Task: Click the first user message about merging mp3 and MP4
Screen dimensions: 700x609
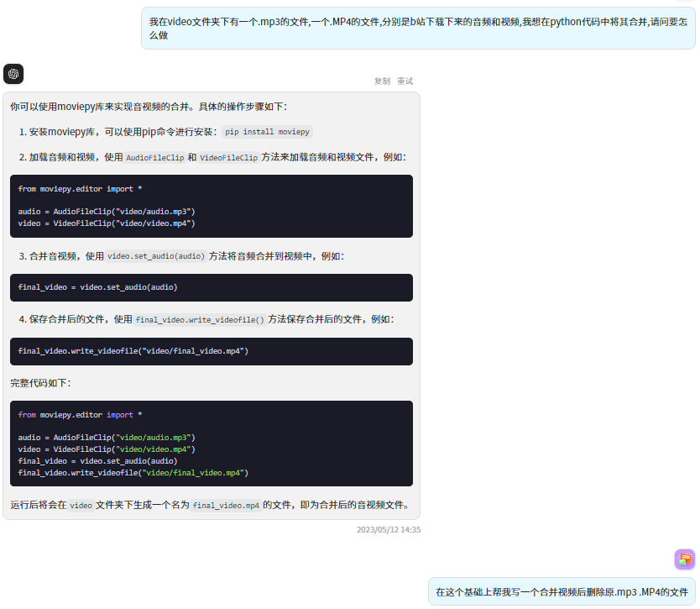Action: click(x=418, y=29)
